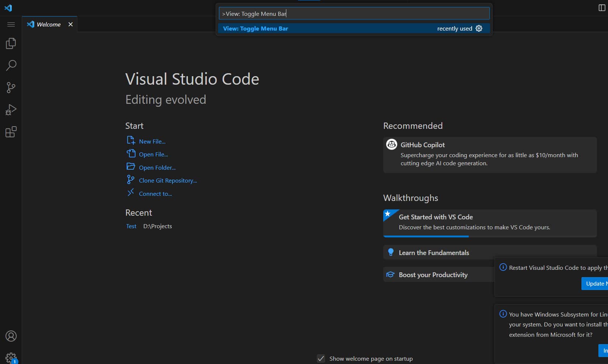608x364 pixels.
Task: Open the Explorer view
Action: pos(11,43)
